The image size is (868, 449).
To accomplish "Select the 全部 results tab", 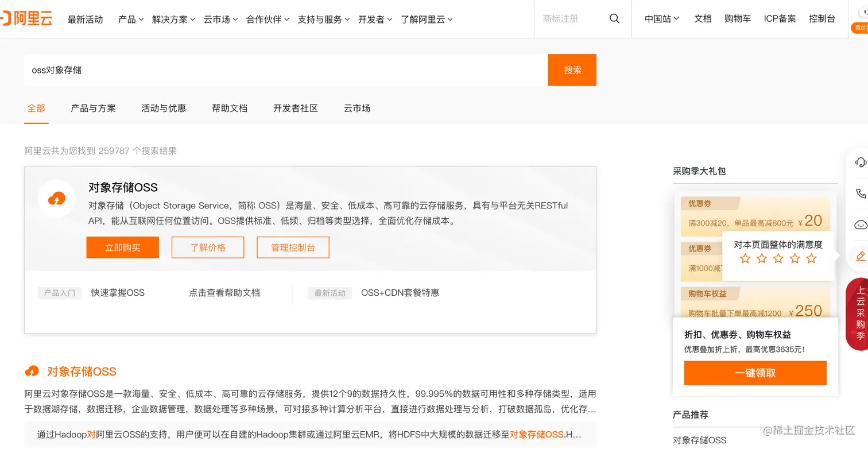I will pyautogui.click(x=36, y=108).
